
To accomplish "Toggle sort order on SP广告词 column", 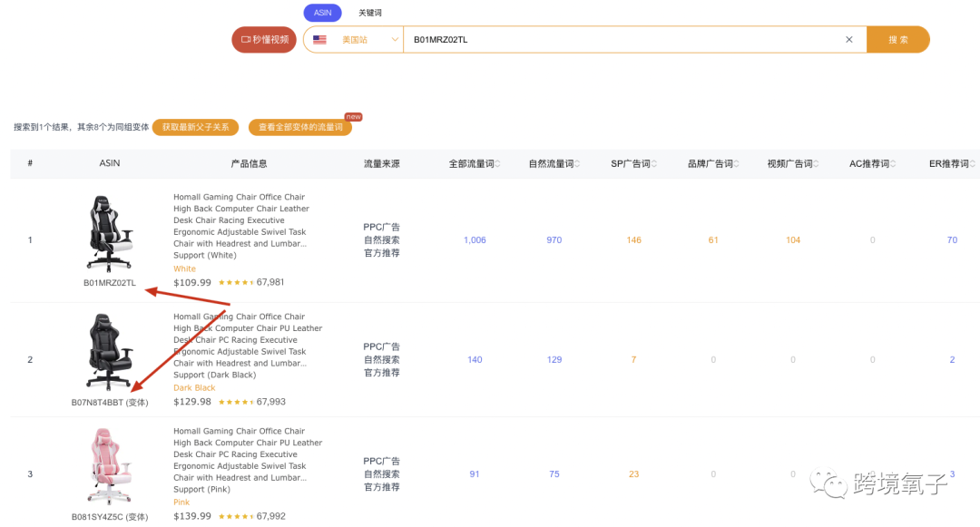I will coord(654,163).
